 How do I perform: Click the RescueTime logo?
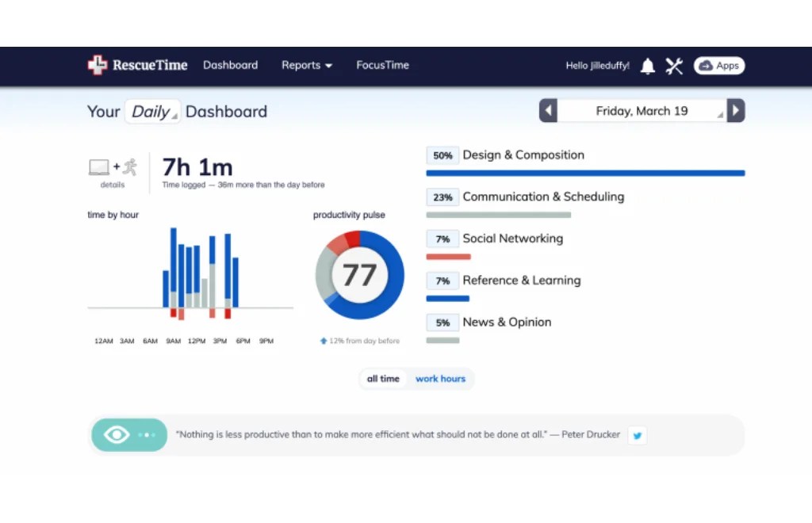pyautogui.click(x=136, y=65)
